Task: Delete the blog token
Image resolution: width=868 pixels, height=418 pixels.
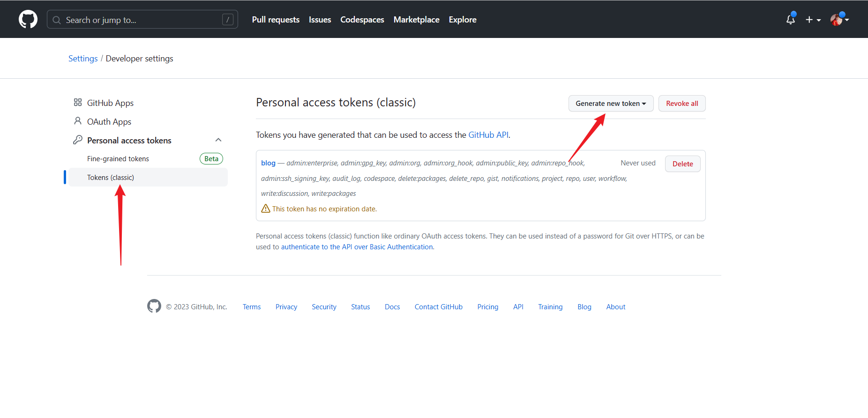Action: click(x=682, y=164)
